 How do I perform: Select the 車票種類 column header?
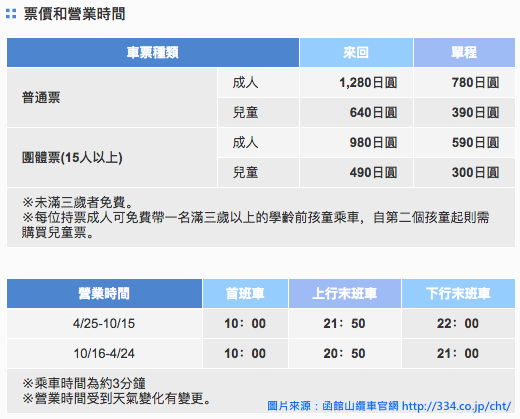point(153,52)
